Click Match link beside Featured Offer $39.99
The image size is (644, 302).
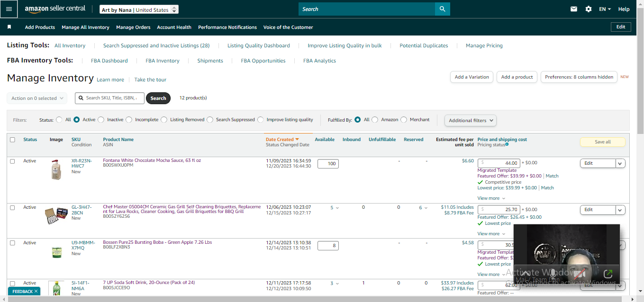tap(552, 176)
